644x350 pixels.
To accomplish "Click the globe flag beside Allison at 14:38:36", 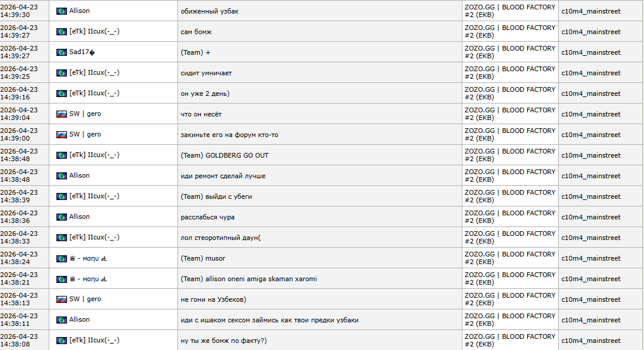I will tap(61, 217).
